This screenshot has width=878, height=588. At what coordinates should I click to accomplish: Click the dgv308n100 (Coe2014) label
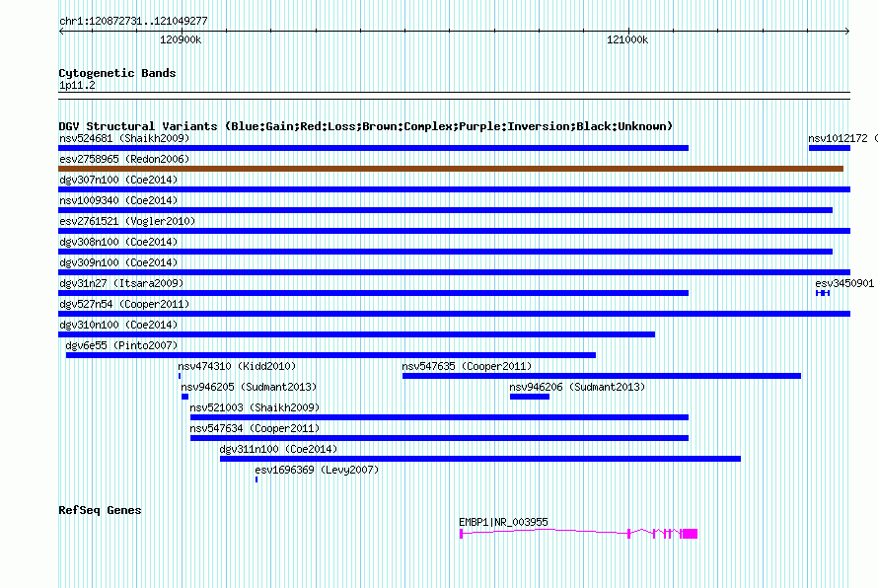[118, 242]
